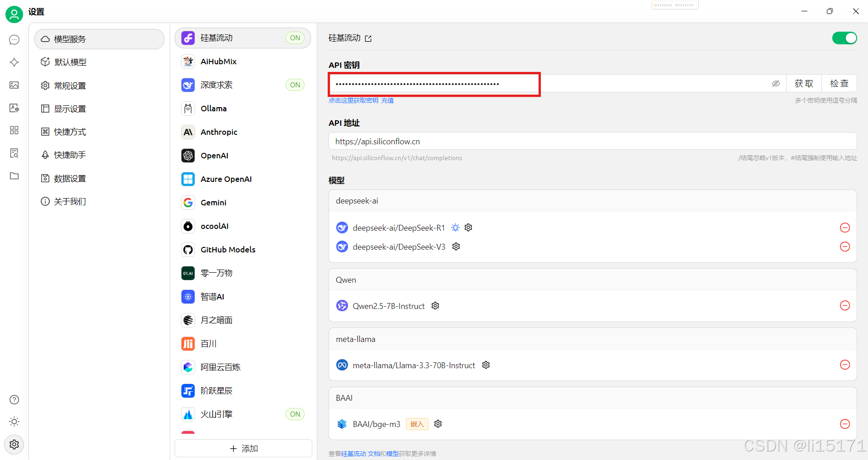Viewport: 868px width, 460px height.
Task: Open settings gear for Qwen2.5-7B-Instruct
Action: click(435, 306)
